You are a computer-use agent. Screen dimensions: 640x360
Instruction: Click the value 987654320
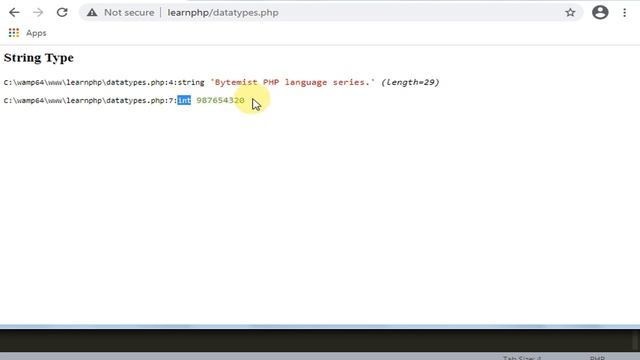point(220,100)
